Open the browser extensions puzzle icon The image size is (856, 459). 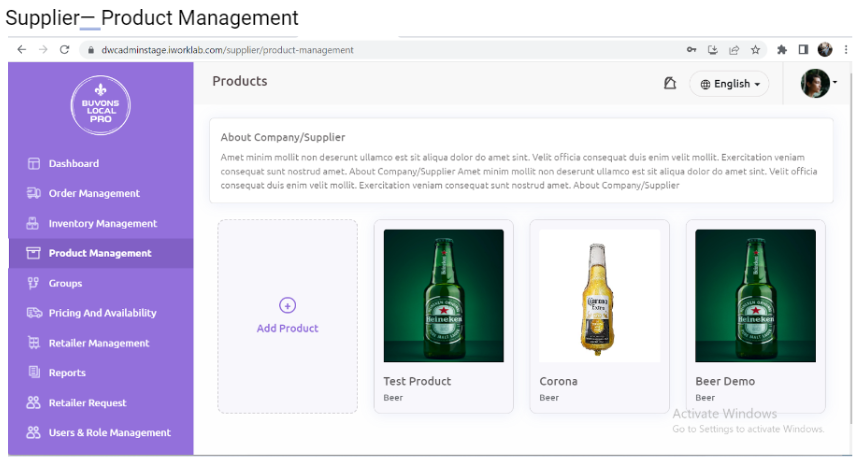point(782,50)
